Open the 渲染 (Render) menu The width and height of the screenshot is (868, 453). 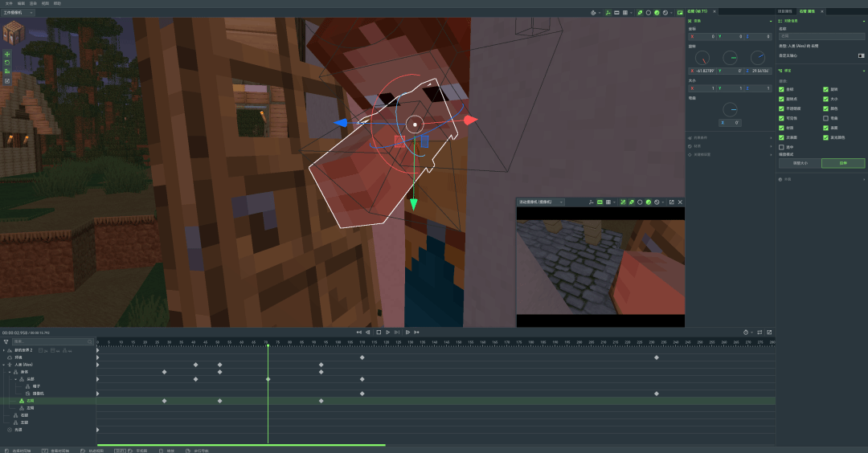coord(33,3)
